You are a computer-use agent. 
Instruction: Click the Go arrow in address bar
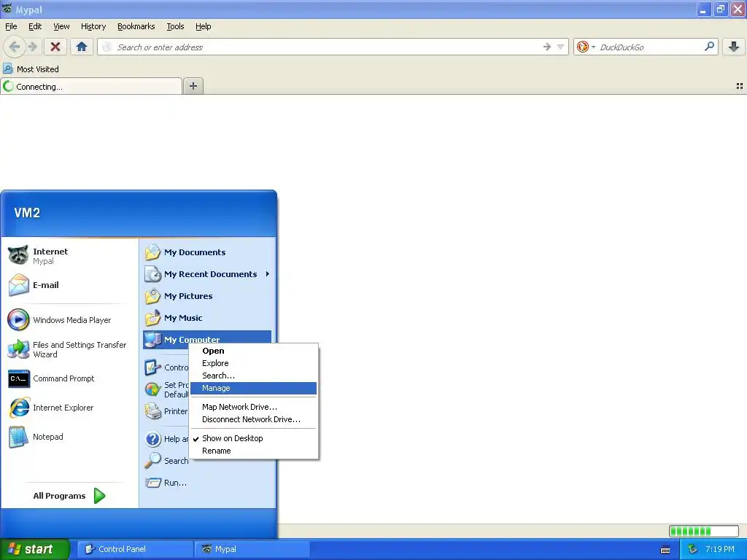point(547,47)
